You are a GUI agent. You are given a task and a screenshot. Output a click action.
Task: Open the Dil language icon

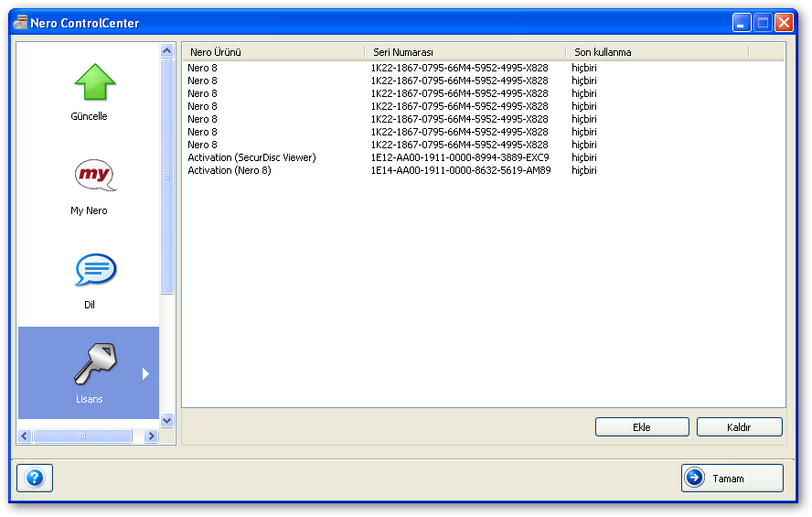tap(96, 269)
